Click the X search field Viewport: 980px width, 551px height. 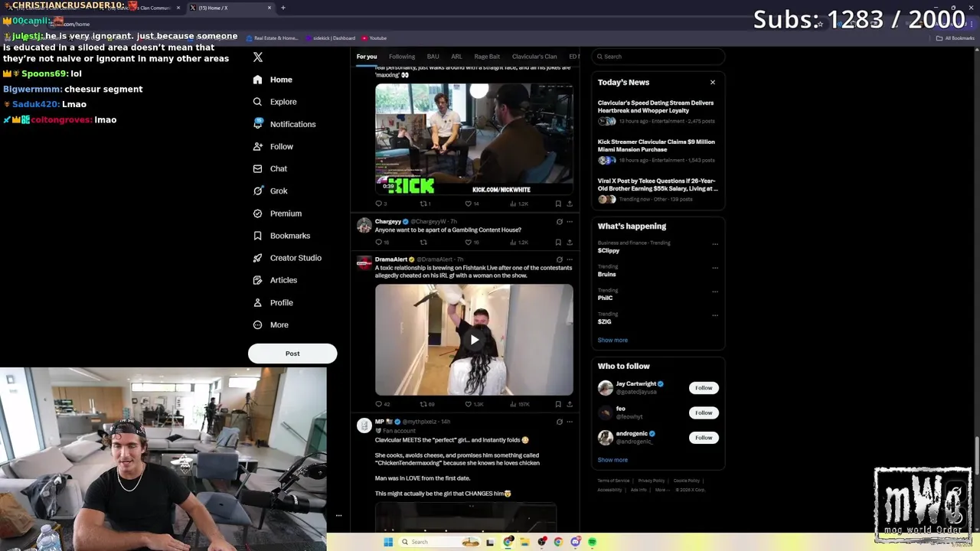click(x=658, y=57)
